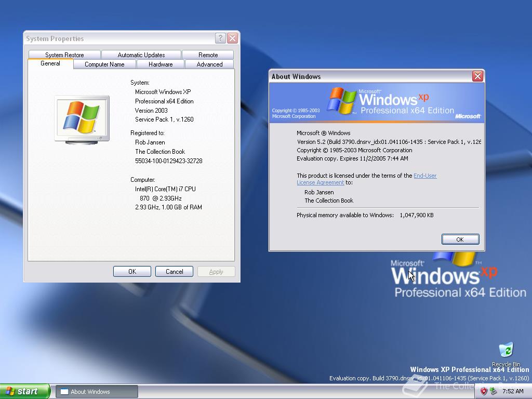532x399 pixels.
Task: Open the Start menu
Action: click(x=25, y=391)
